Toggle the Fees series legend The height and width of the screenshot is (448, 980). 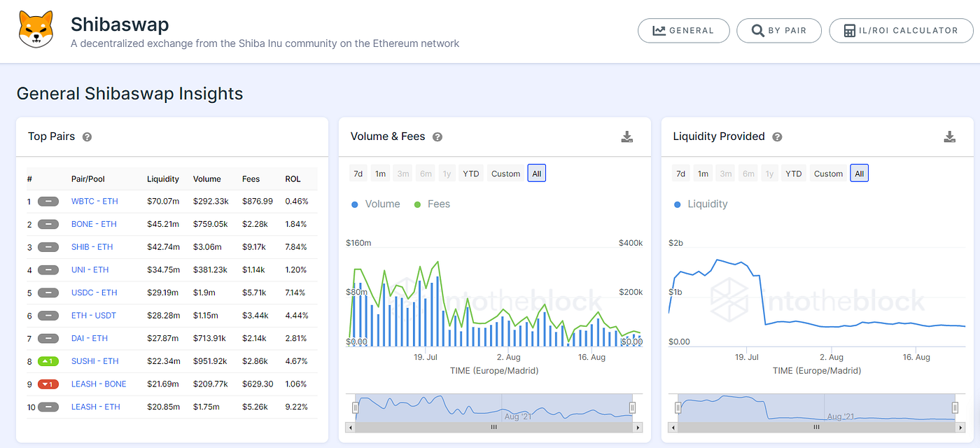[432, 204]
